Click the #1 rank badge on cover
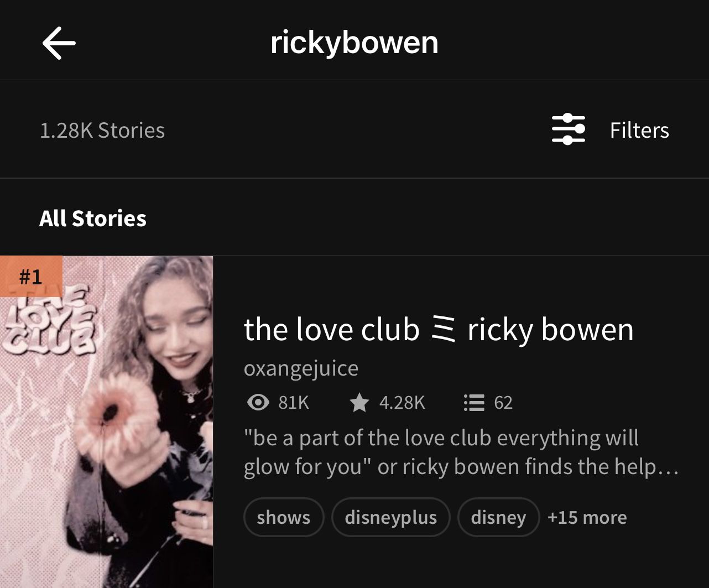 [31, 276]
